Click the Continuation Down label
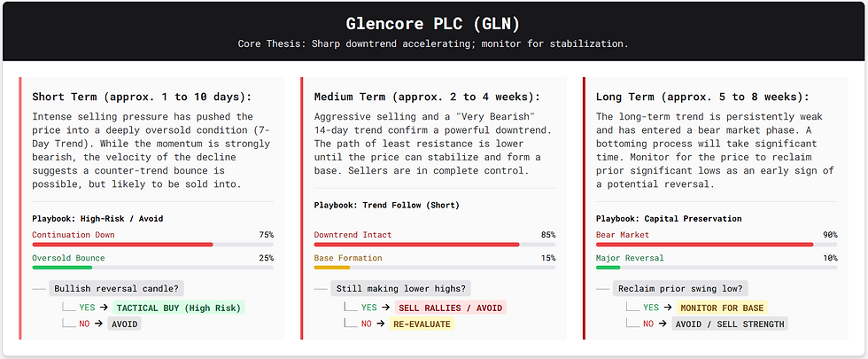Screen dimensions: 868x359 click(73, 235)
